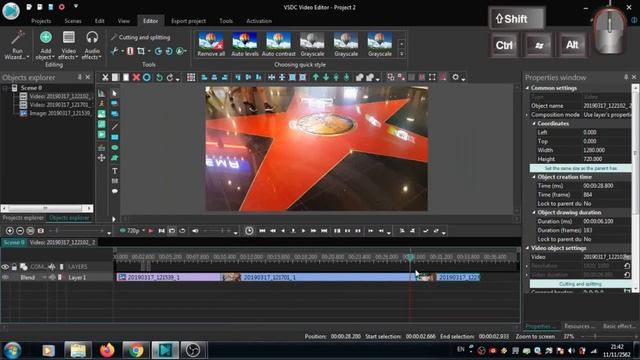
Task: Toggle the Layer 1 audio waveform icon
Action: coord(52,277)
